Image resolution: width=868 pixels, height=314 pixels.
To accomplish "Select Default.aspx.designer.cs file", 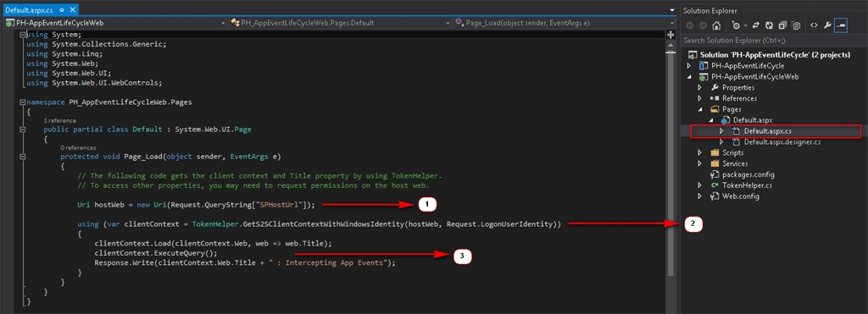I will [x=782, y=142].
